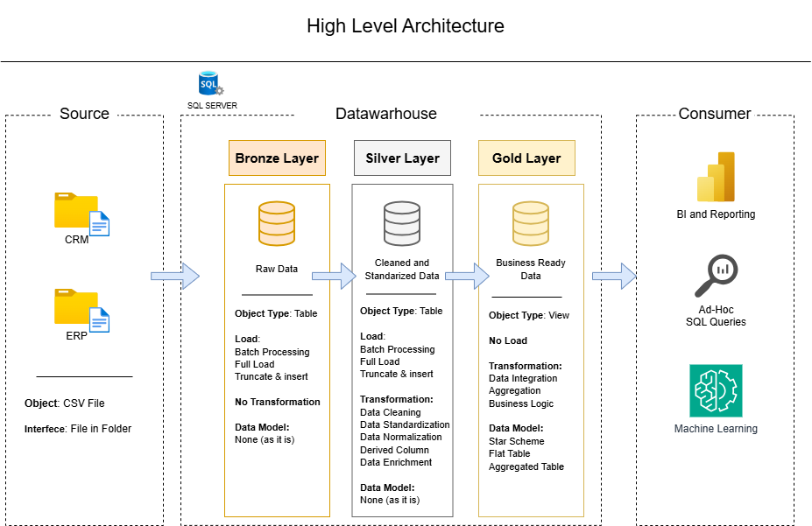Screen dimensions: 812x526
Task: Select the Datawarhouse section label
Action: point(386,113)
